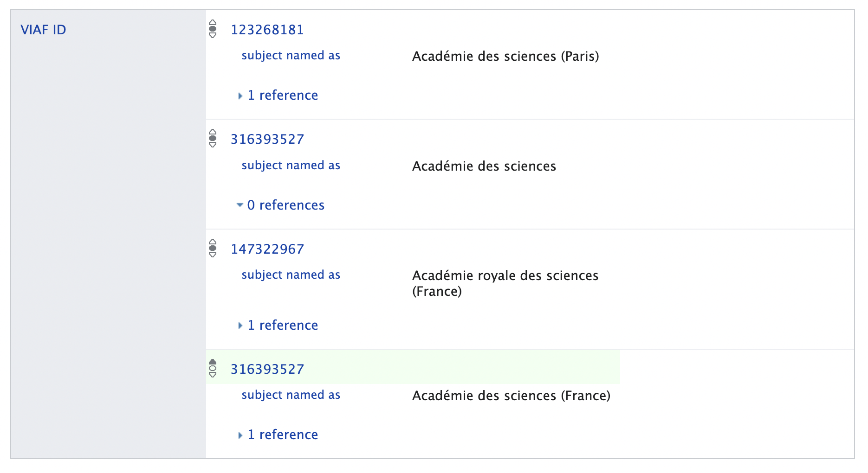Click the up rank arrow next to 316393527
This screenshot has height=473, width=868.
coord(213,132)
